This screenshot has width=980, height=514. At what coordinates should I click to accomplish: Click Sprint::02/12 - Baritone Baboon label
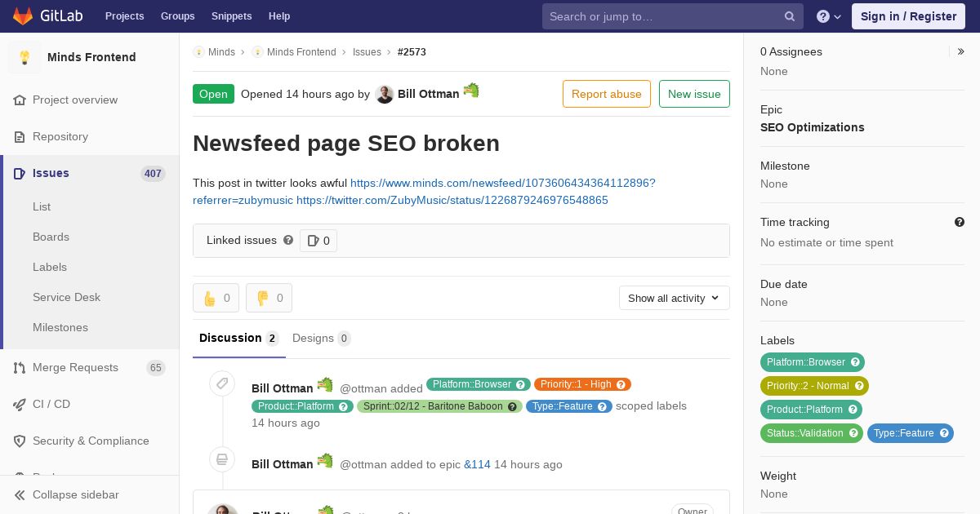pyautogui.click(x=439, y=406)
